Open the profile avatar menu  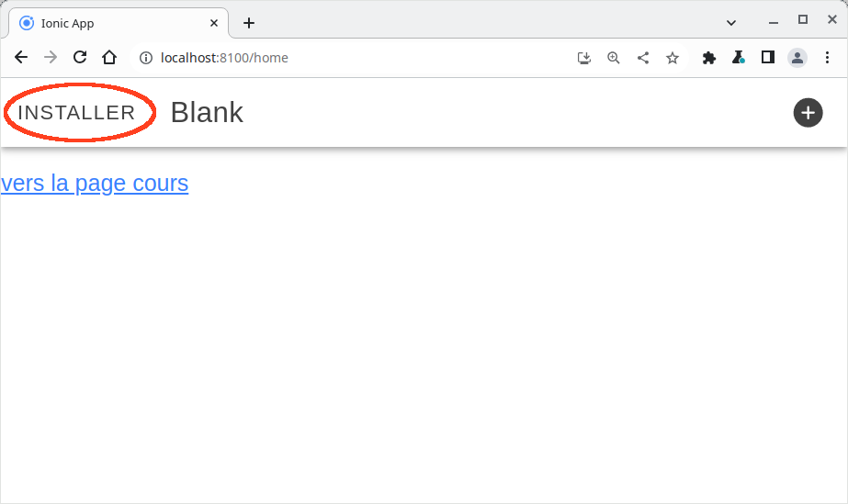coord(797,58)
